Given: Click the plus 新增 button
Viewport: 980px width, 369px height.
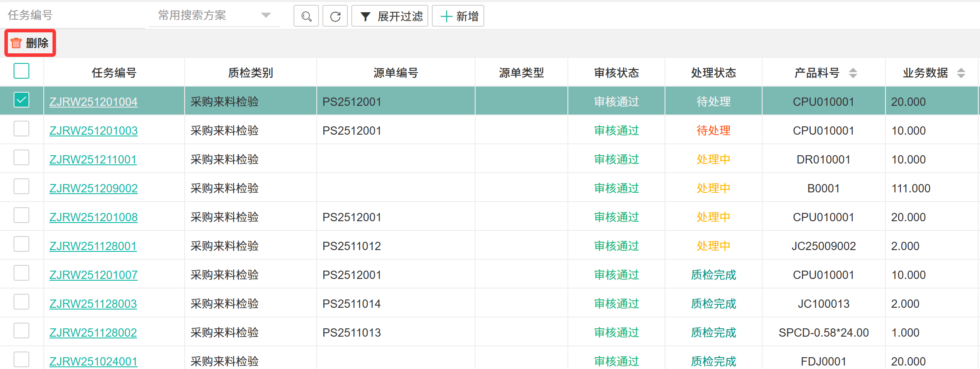Looking at the screenshot, I should click(x=458, y=17).
